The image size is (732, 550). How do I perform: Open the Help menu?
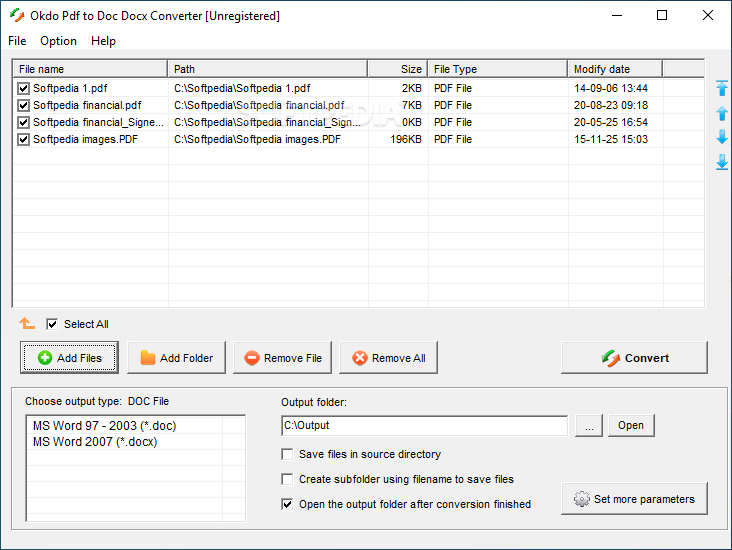pyautogui.click(x=103, y=41)
